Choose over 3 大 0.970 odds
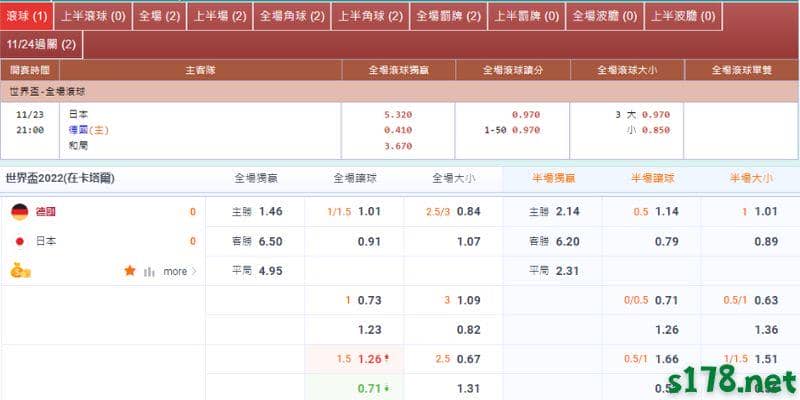This screenshot has height=400, width=800. click(x=642, y=115)
